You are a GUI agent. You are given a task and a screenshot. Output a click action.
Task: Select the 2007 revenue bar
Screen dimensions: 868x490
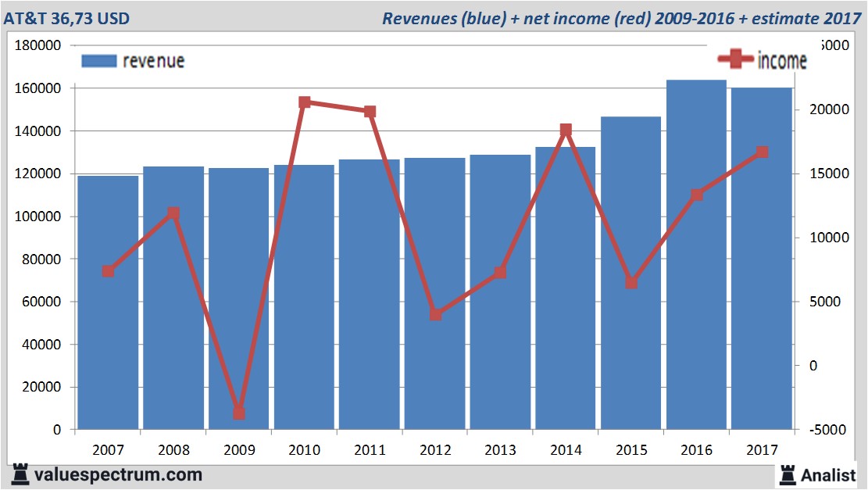tap(108, 303)
